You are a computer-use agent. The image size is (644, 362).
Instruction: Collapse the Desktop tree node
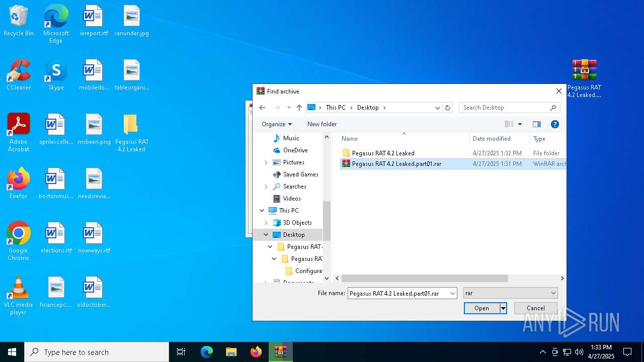[x=266, y=235]
